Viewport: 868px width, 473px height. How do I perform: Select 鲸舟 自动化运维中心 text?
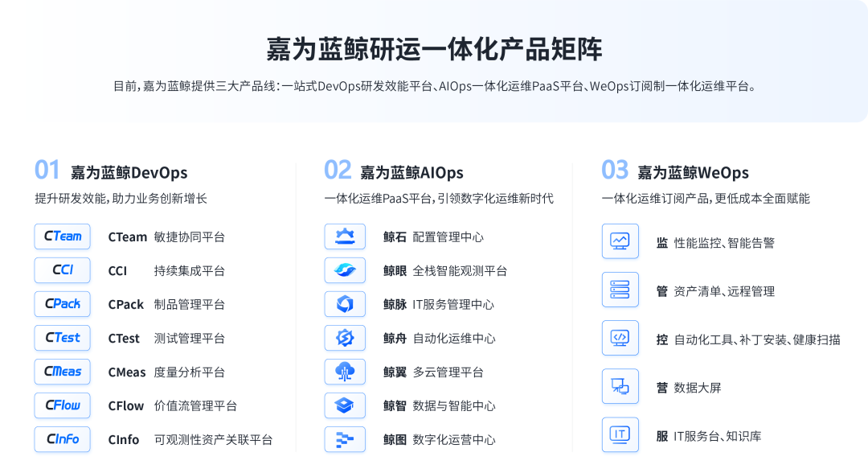click(x=440, y=339)
